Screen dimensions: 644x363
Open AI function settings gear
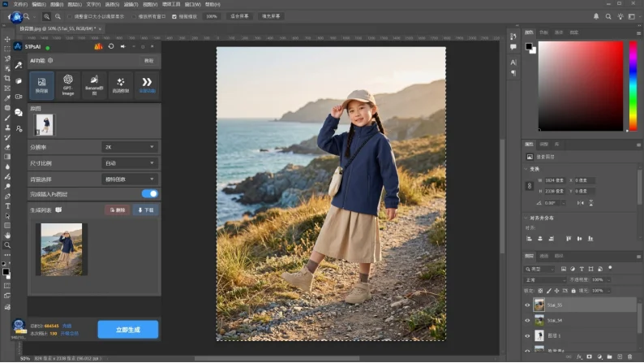(x=50, y=60)
